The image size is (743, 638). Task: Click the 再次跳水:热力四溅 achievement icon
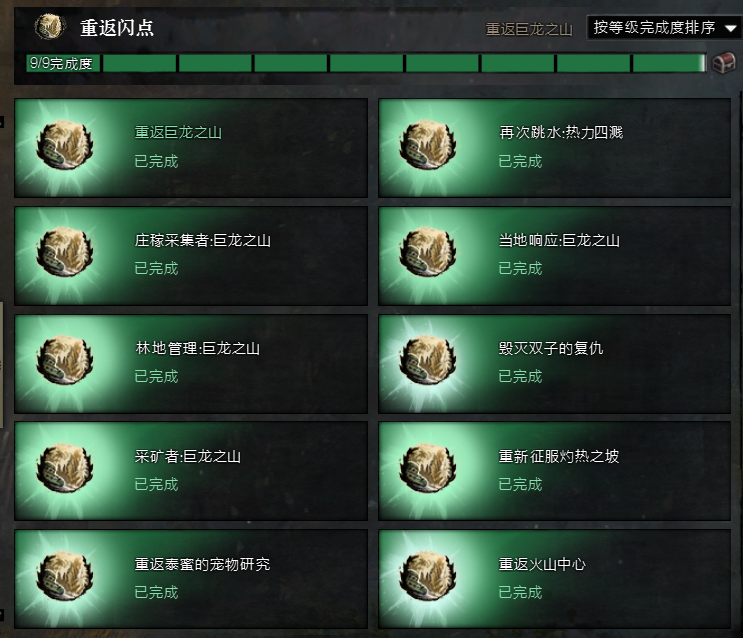click(x=428, y=145)
